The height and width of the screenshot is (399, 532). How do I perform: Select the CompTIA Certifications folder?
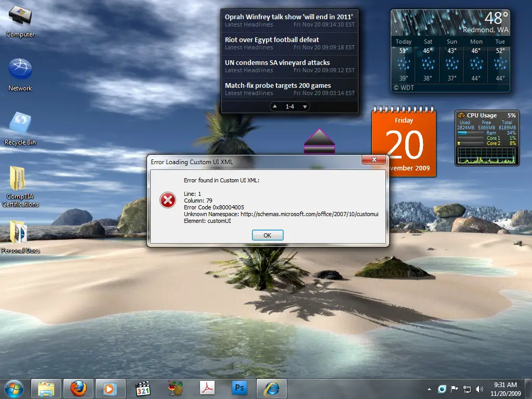pos(20,187)
